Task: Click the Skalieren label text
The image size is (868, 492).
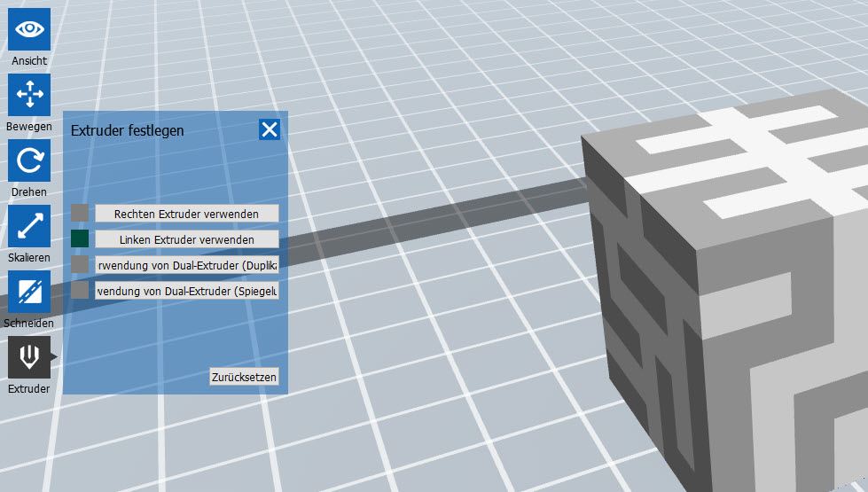Action: point(29,257)
